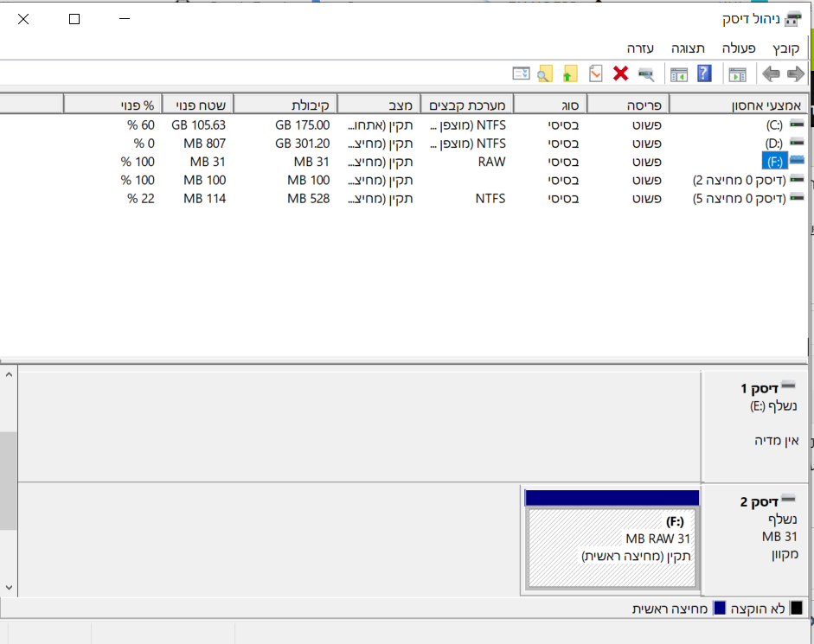Click the folder with magnifier explore icon
This screenshot has width=814, height=644.
tap(545, 73)
